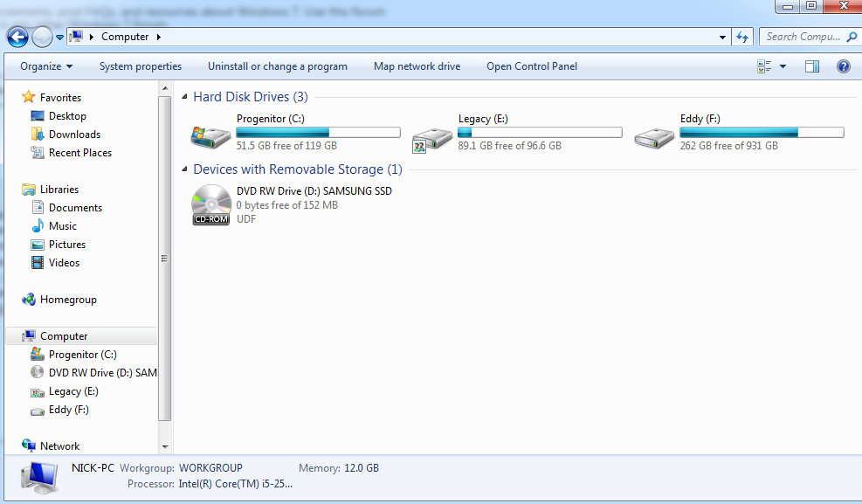Click 51.5 GB free of 119 GB text
862x504 pixels.
[286, 146]
